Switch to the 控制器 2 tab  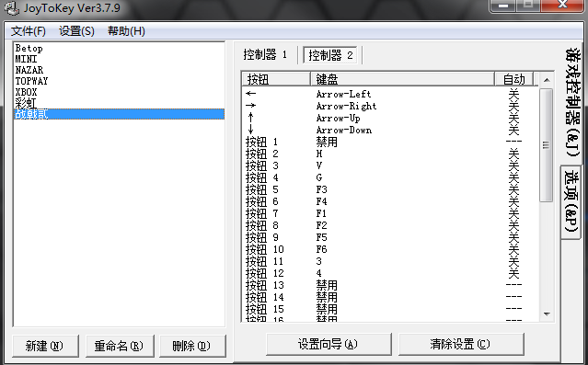click(330, 55)
